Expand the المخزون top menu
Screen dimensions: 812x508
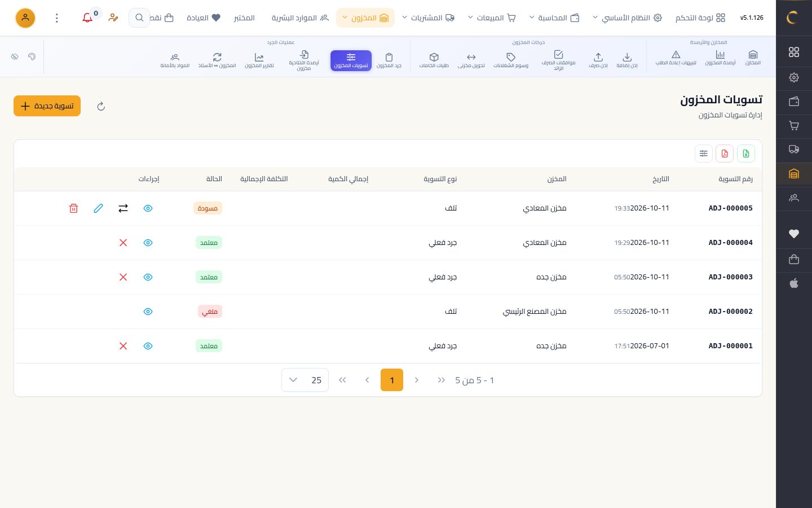click(x=365, y=18)
